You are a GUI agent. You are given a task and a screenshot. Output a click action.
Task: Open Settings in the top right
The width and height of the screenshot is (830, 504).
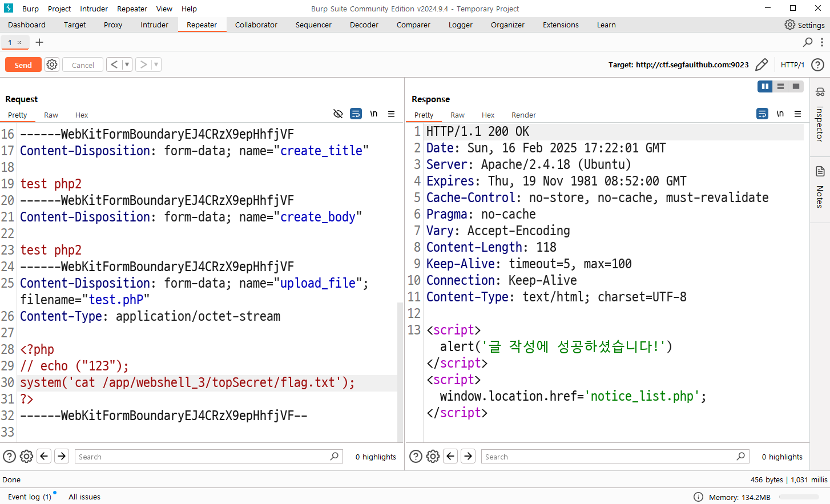point(804,25)
